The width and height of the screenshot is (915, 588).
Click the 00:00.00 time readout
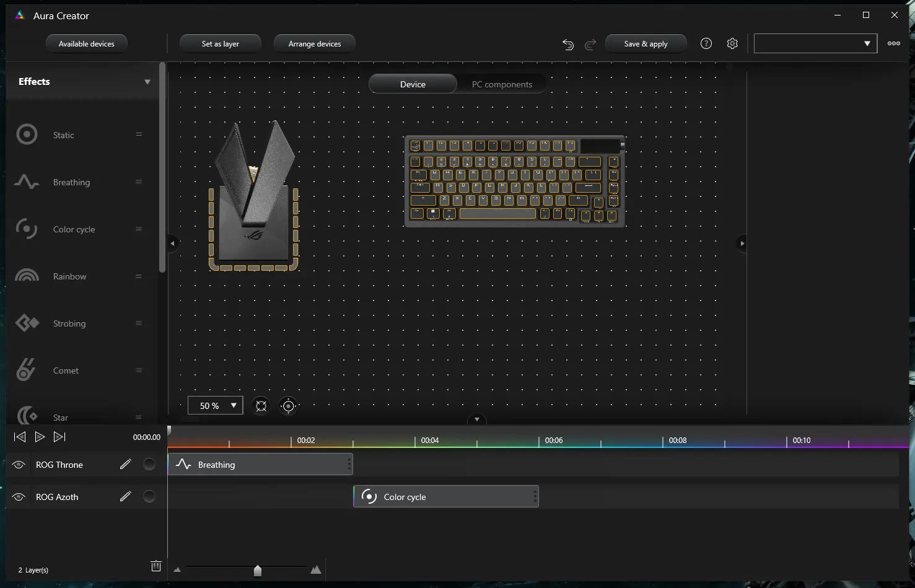tap(147, 437)
